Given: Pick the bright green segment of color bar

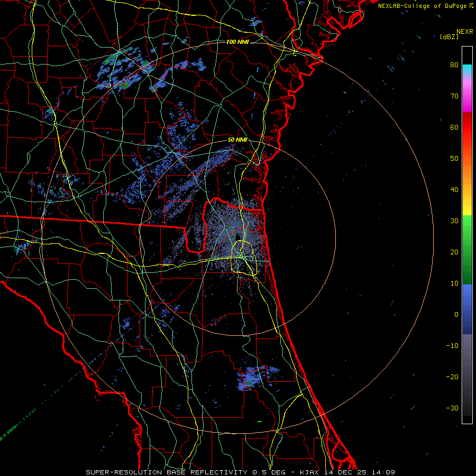Looking at the screenshot, I should click(467, 225).
